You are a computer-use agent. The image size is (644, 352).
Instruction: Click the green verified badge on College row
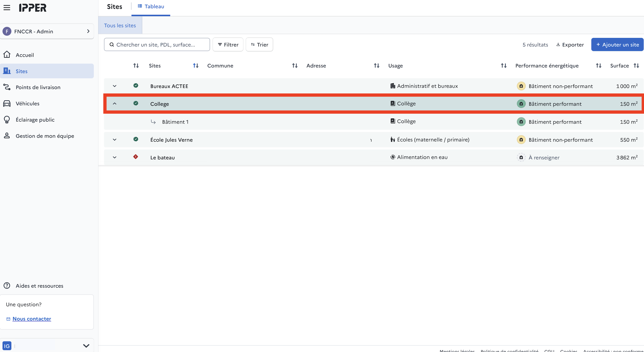click(136, 103)
